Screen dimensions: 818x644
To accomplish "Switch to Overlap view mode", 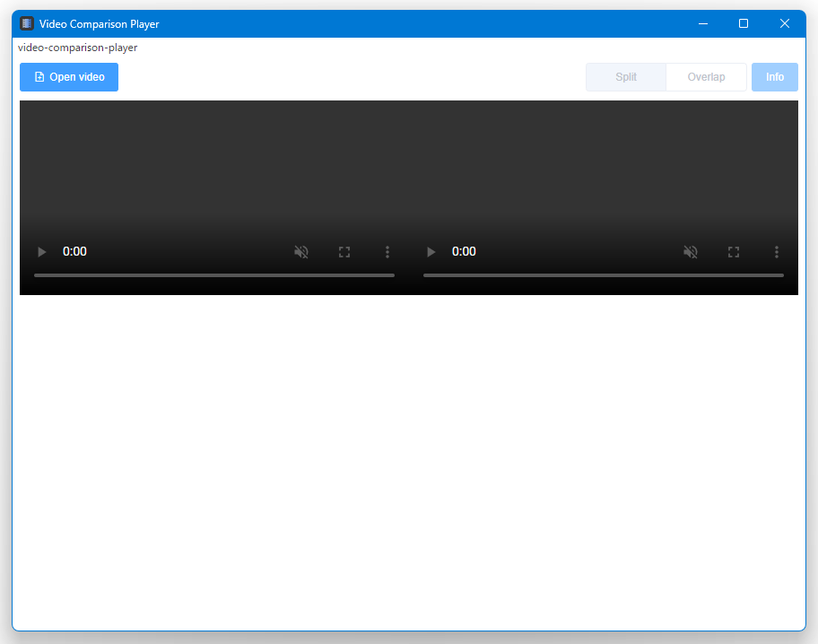I will pos(706,77).
